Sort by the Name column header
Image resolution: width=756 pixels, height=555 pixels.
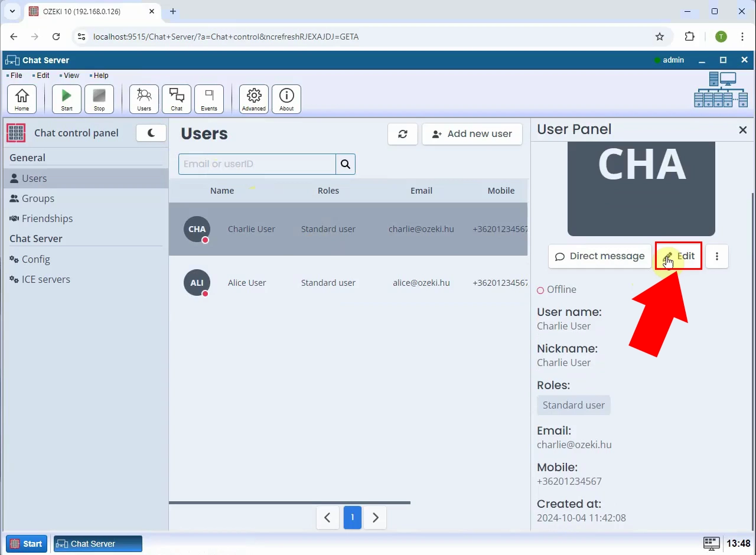(x=222, y=191)
